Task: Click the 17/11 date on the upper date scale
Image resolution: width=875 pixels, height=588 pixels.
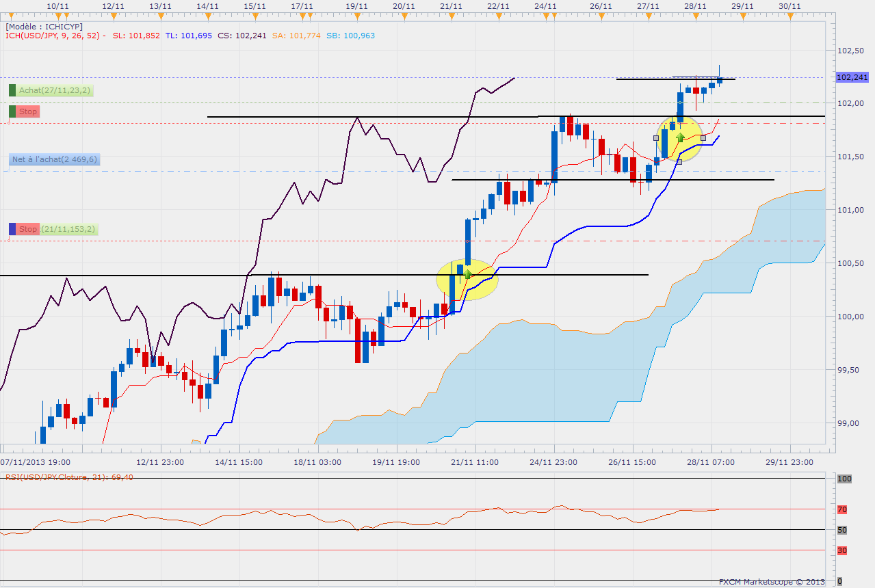Action: click(x=302, y=5)
